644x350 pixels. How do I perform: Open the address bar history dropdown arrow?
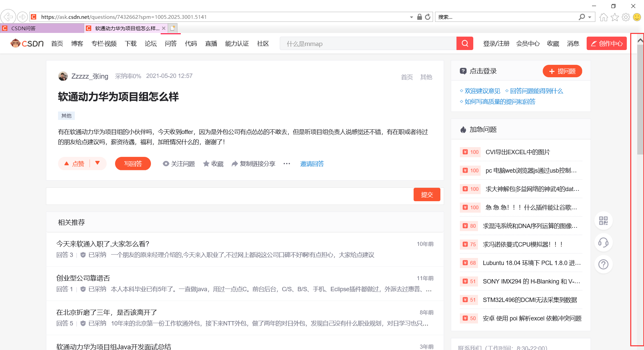click(x=412, y=17)
